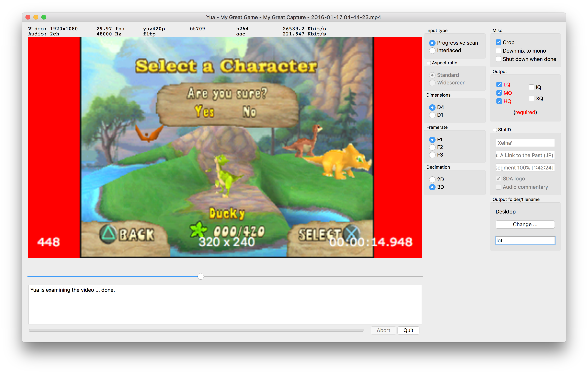Viewport: 588px width, 374px height.
Task: Zoom the Yua window with green button
Action: pyautogui.click(x=44, y=17)
